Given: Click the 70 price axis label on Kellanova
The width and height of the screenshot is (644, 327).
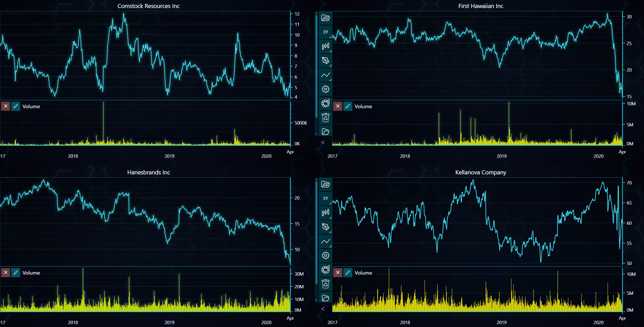Looking at the screenshot, I should pyautogui.click(x=629, y=183).
